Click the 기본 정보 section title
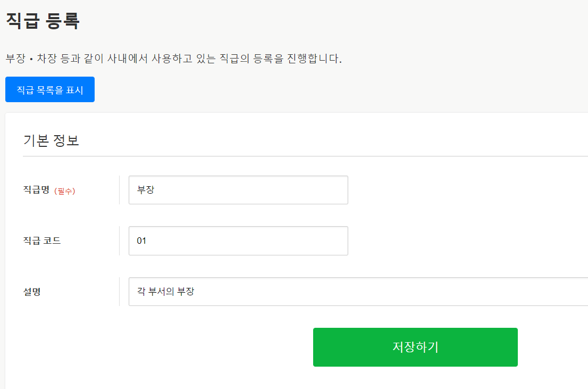This screenshot has height=389, width=588. [x=51, y=140]
